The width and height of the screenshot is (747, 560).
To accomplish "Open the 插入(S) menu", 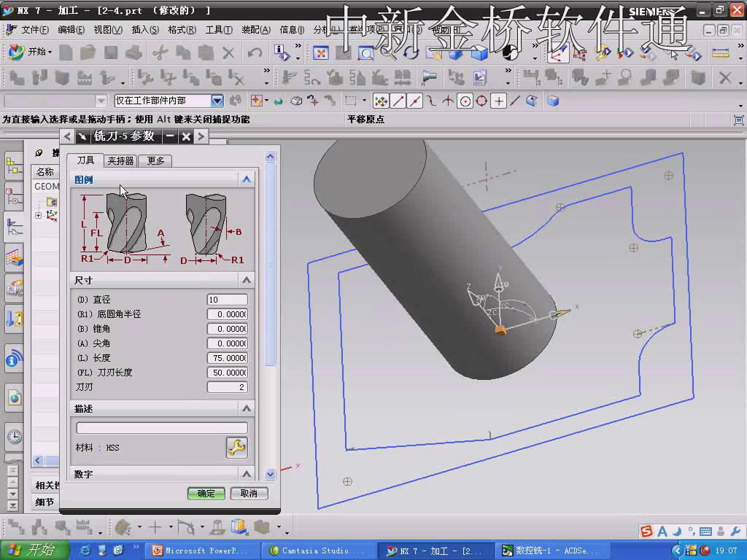I will tap(145, 30).
